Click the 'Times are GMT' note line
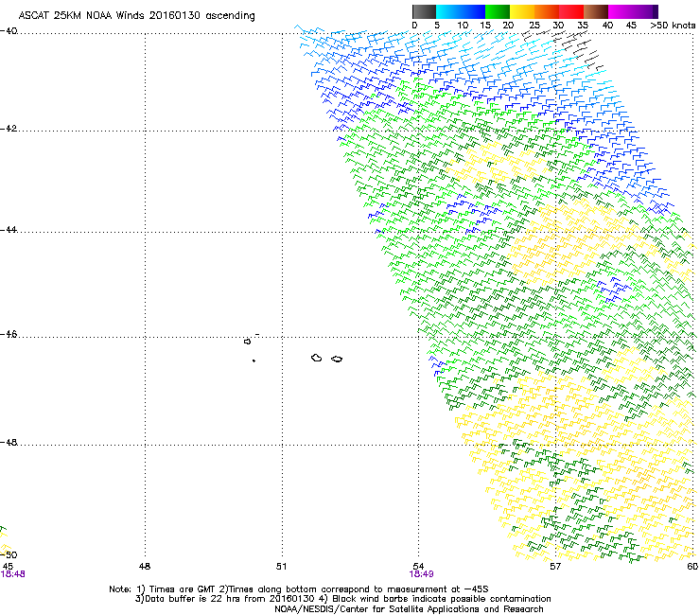 pyautogui.click(x=299, y=589)
